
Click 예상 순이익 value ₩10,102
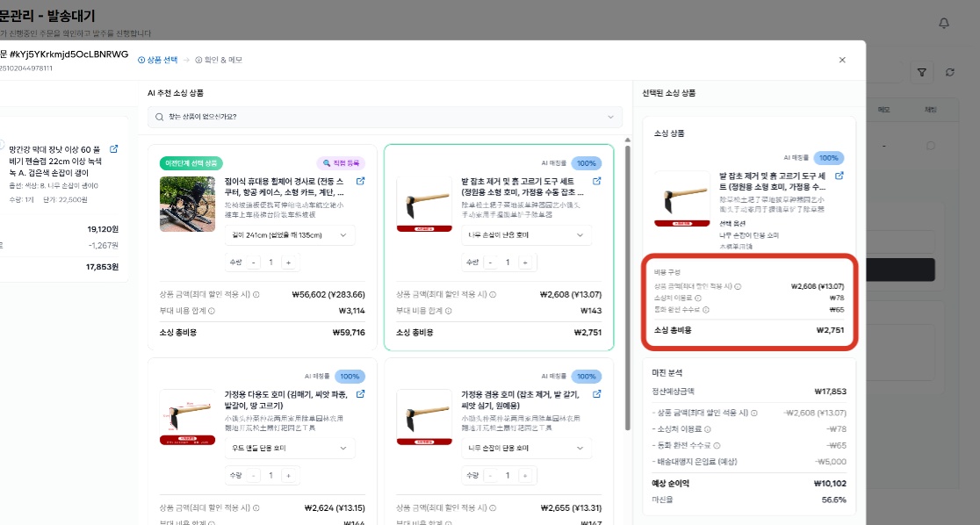point(830,484)
